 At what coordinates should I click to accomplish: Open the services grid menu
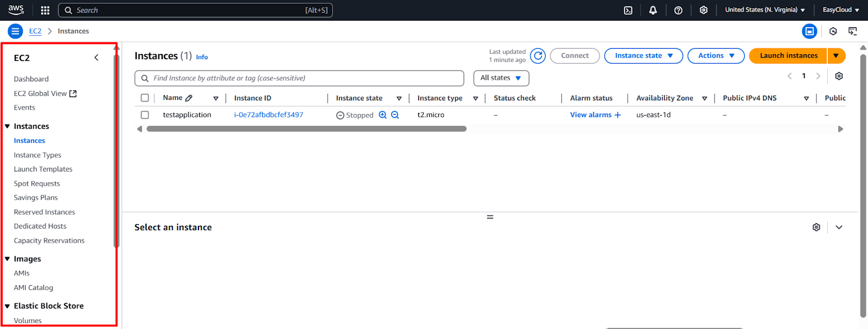(x=45, y=10)
